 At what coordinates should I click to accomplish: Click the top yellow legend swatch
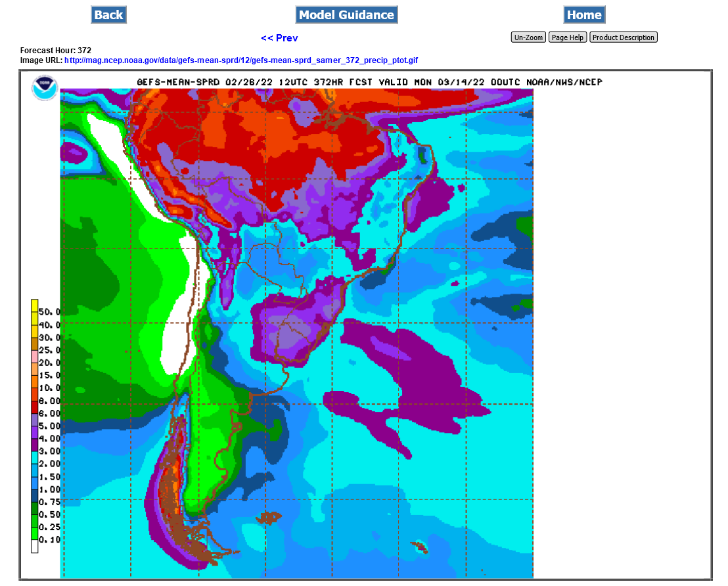35,306
